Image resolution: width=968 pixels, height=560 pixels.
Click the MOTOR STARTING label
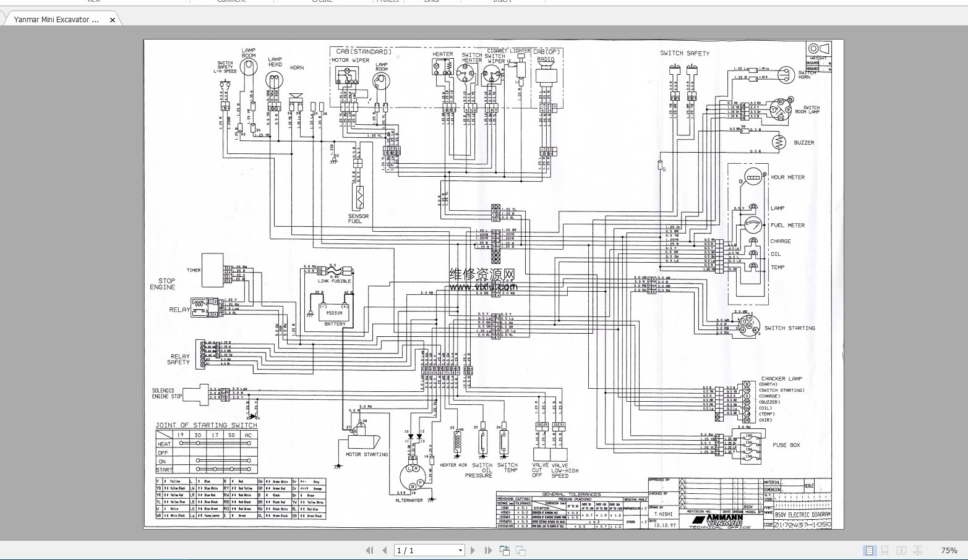pos(367,454)
